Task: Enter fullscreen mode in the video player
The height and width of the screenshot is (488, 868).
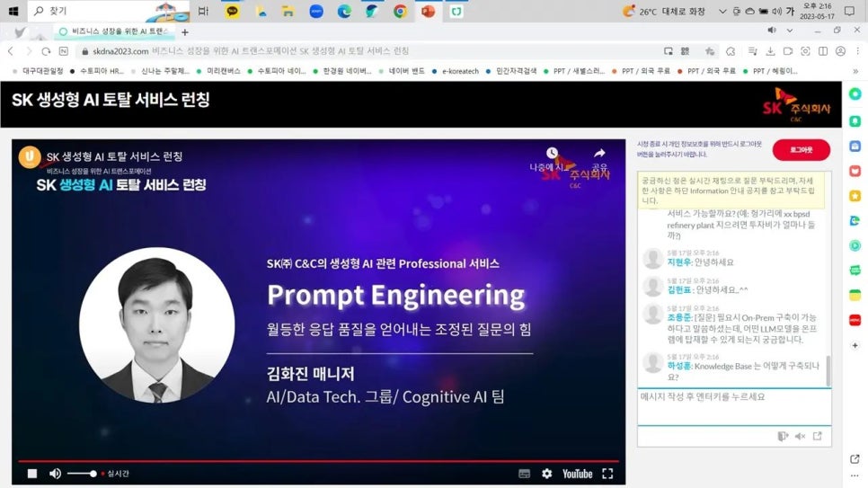Action: [x=607, y=474]
